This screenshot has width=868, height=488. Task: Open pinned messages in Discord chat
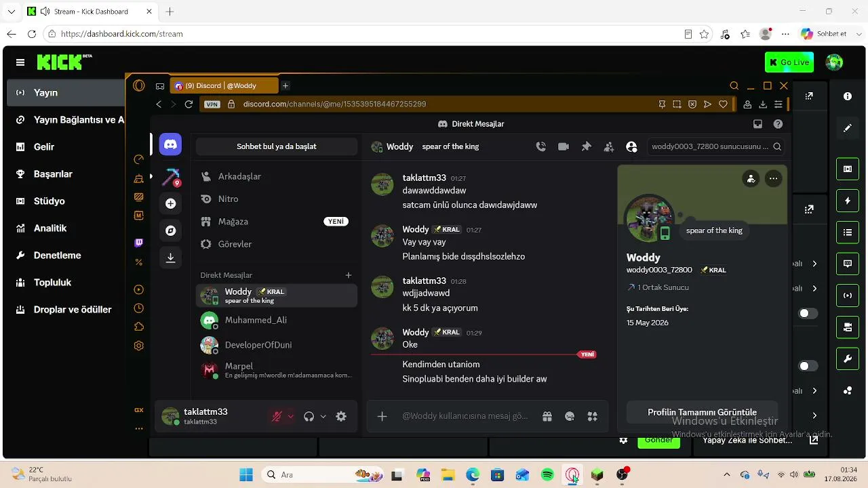[587, 146]
